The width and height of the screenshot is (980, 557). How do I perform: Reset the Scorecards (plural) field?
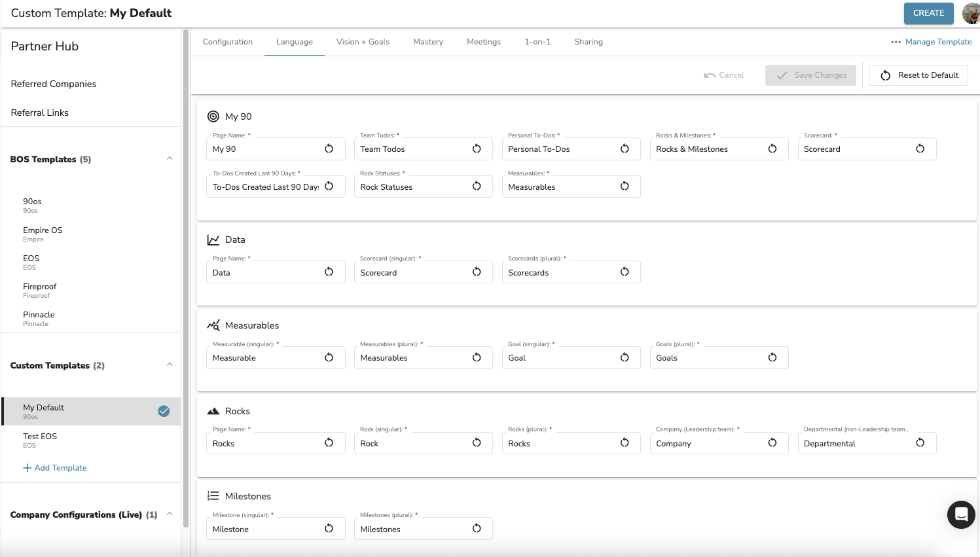tap(625, 272)
